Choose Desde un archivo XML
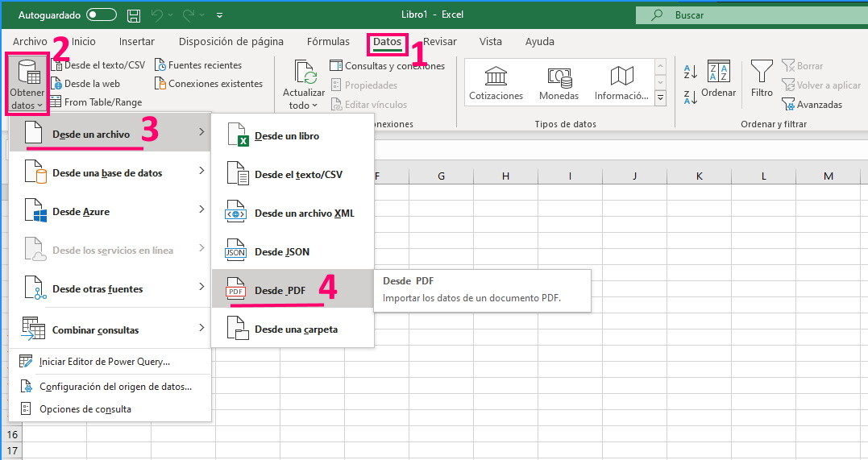Viewport: 868px width, 460px height. coord(293,213)
